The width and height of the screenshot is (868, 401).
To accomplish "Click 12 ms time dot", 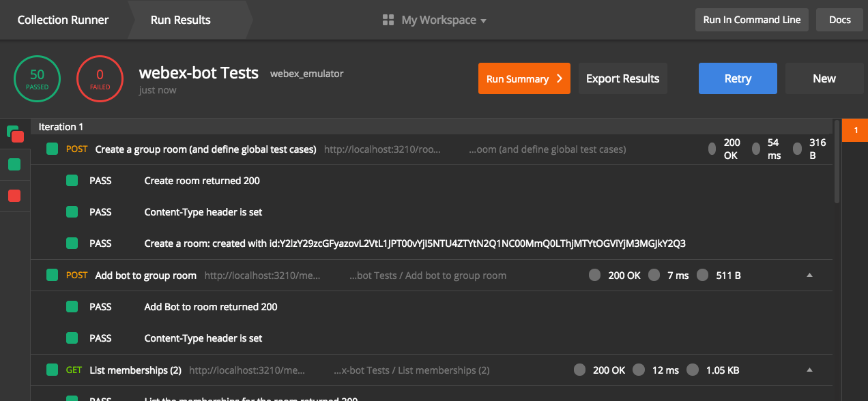I will click(639, 370).
